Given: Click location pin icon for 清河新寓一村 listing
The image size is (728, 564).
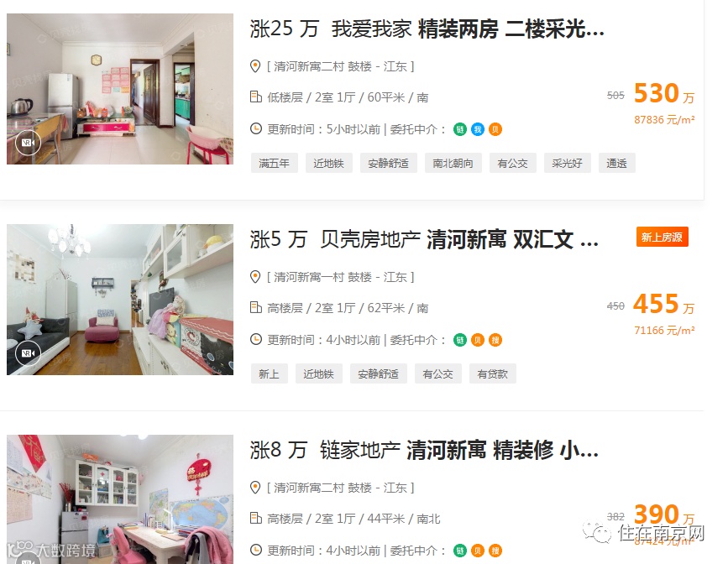Looking at the screenshot, I should (255, 277).
